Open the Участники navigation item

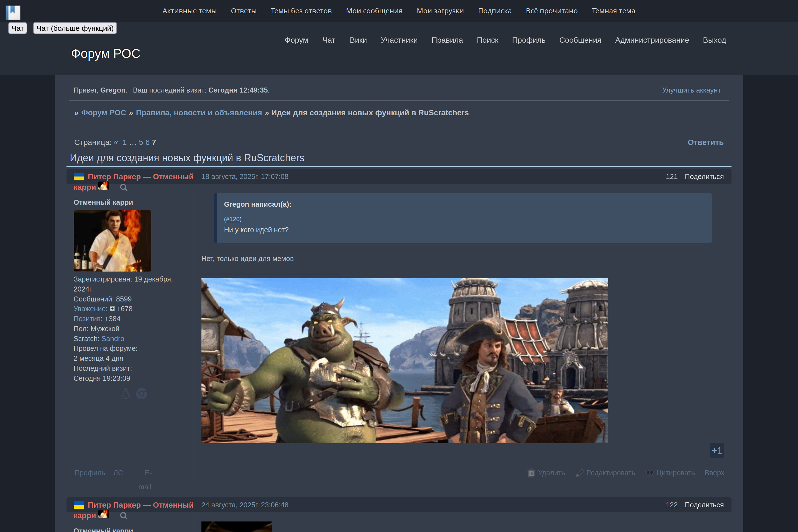click(399, 40)
